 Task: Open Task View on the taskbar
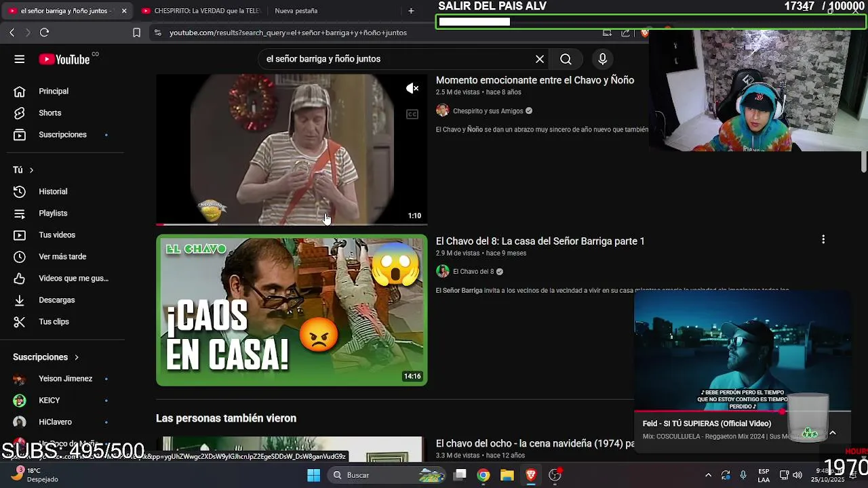[x=460, y=475]
